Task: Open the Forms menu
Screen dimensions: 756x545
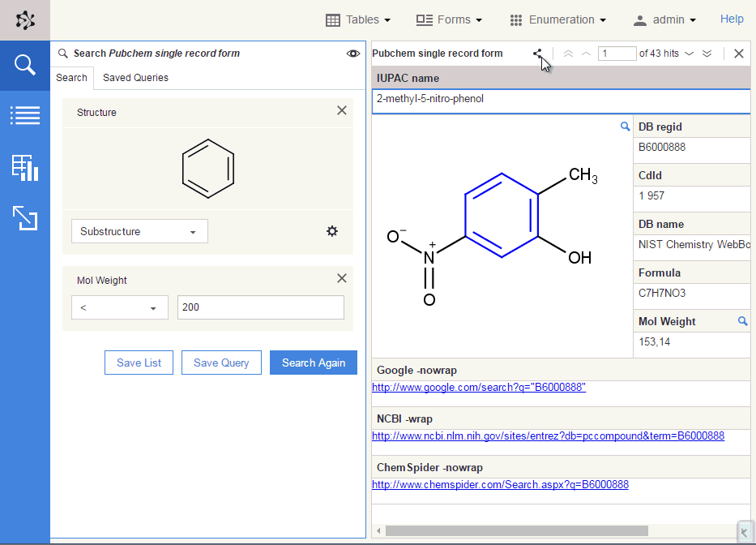Action: pyautogui.click(x=449, y=19)
